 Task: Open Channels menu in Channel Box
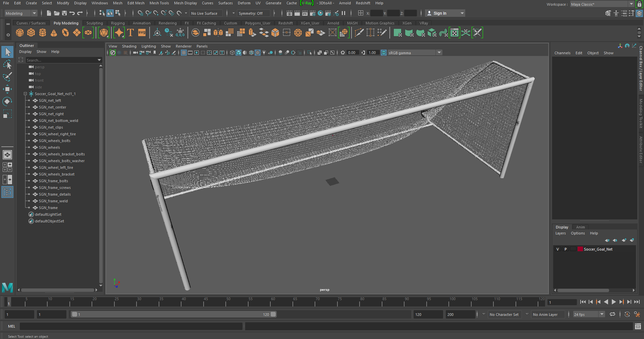click(562, 53)
